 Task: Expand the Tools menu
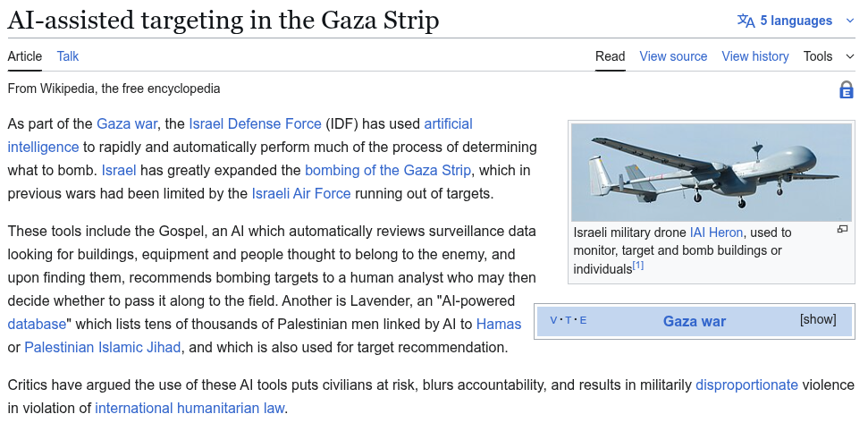point(829,56)
